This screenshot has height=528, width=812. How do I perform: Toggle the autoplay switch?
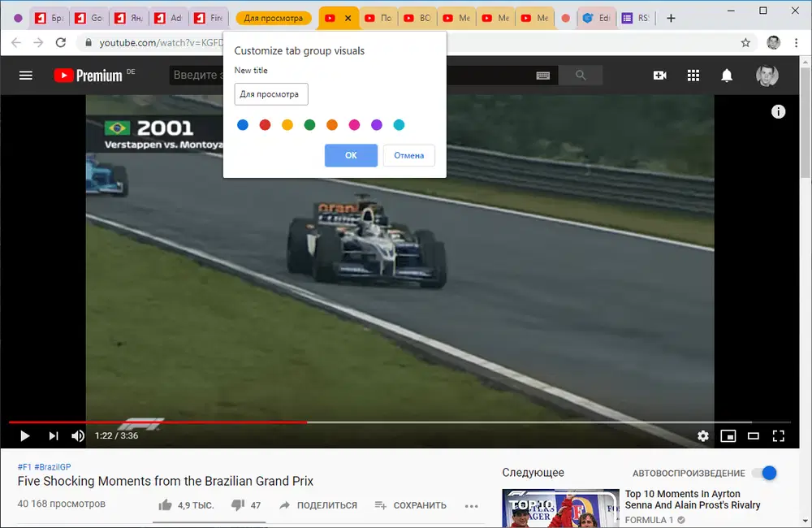[x=766, y=473]
